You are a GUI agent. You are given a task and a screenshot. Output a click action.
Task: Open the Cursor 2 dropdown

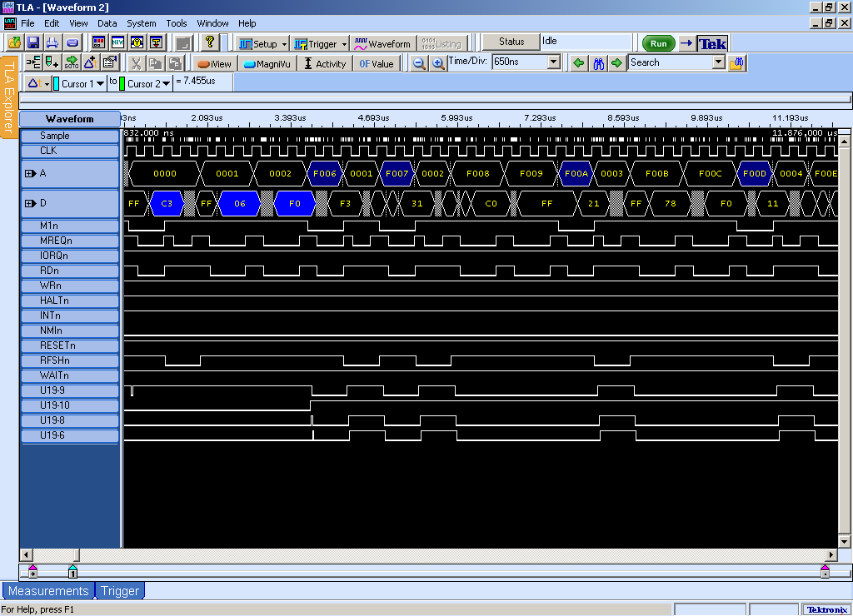point(166,84)
